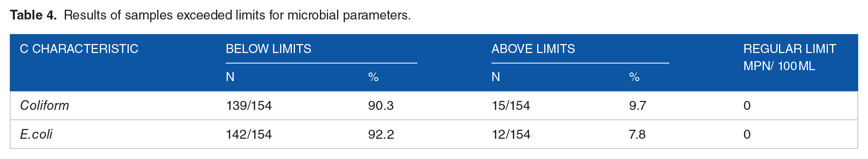Click the N subheader under BELOW LIMITS
Screen dimensions: 868x159
tap(230, 77)
